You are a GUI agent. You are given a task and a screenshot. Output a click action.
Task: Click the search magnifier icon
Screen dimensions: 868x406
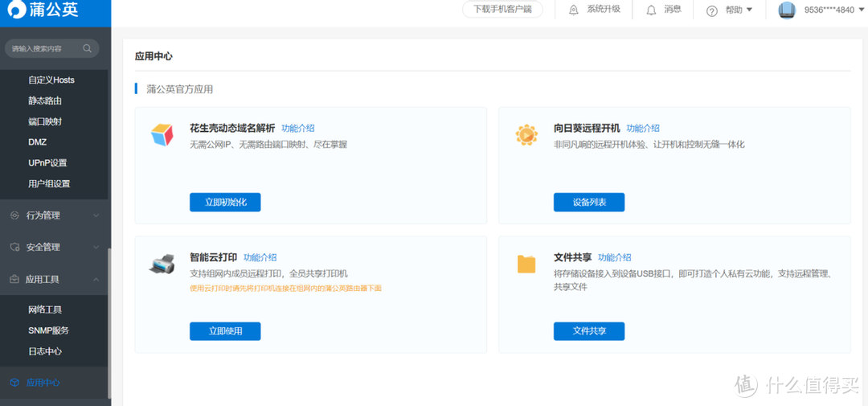point(87,48)
